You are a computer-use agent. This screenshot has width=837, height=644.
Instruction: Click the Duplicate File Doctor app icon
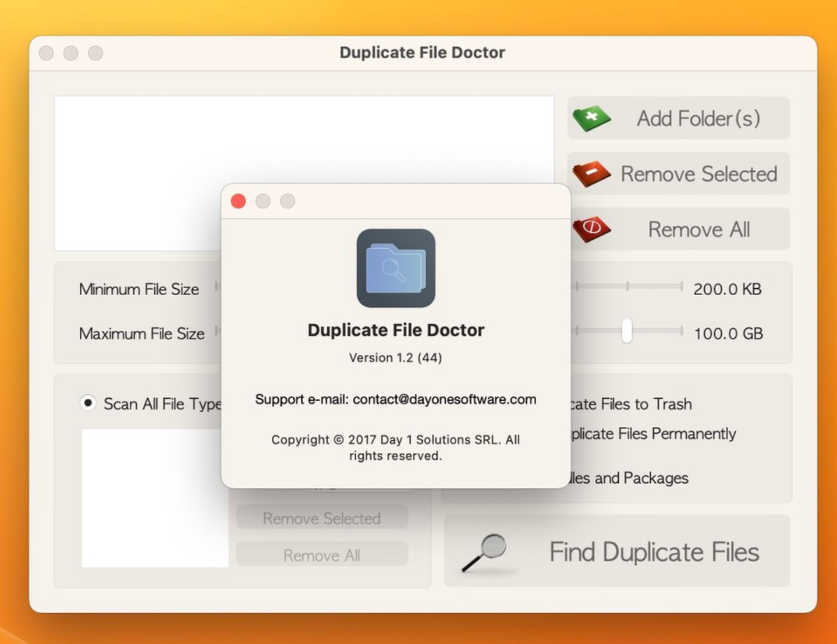click(396, 268)
